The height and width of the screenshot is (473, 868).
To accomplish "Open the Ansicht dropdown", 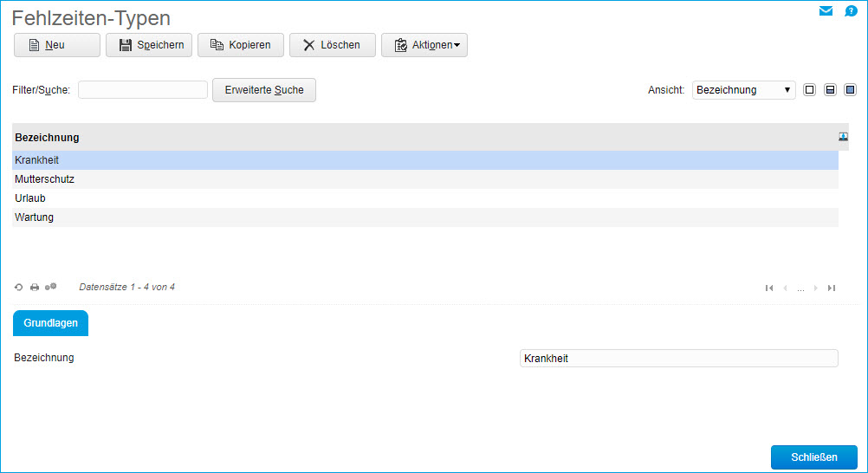I will 743,90.
